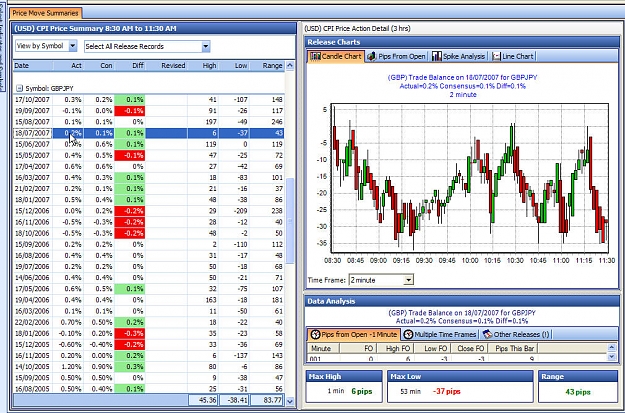Click the Line Chart tab icon
Screen dimensions: 625x413
coord(496,56)
